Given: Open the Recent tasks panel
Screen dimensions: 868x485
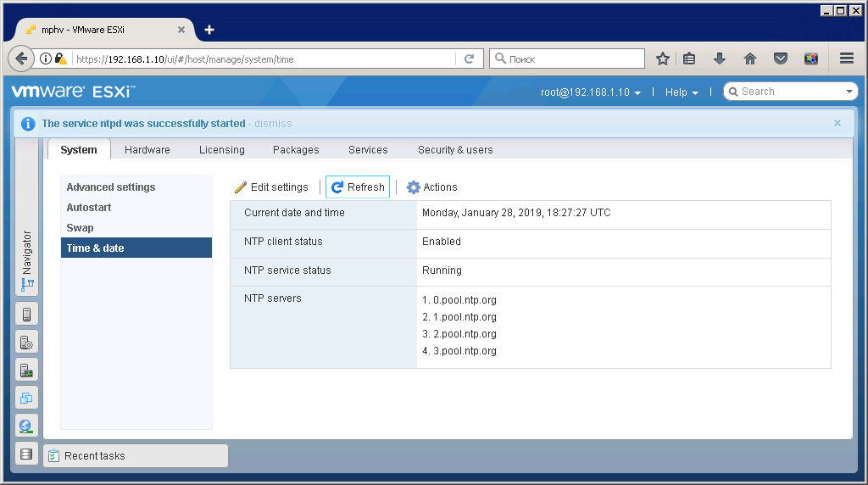Looking at the screenshot, I should click(136, 455).
